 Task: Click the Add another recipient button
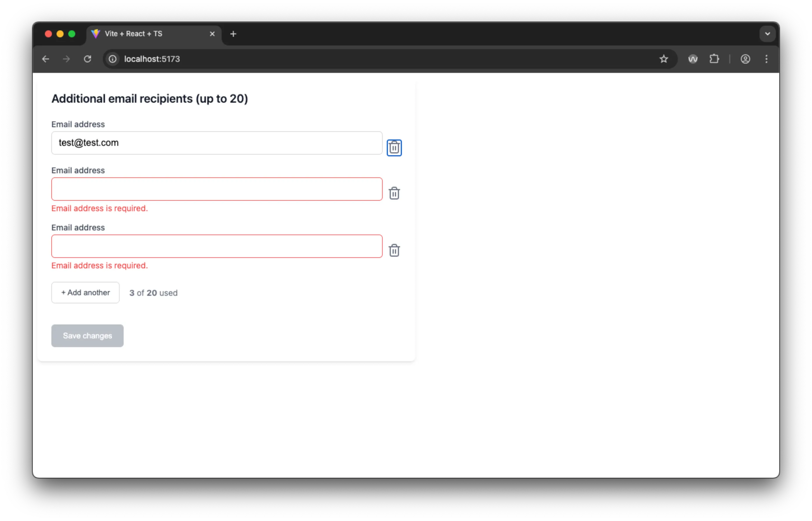coord(85,293)
